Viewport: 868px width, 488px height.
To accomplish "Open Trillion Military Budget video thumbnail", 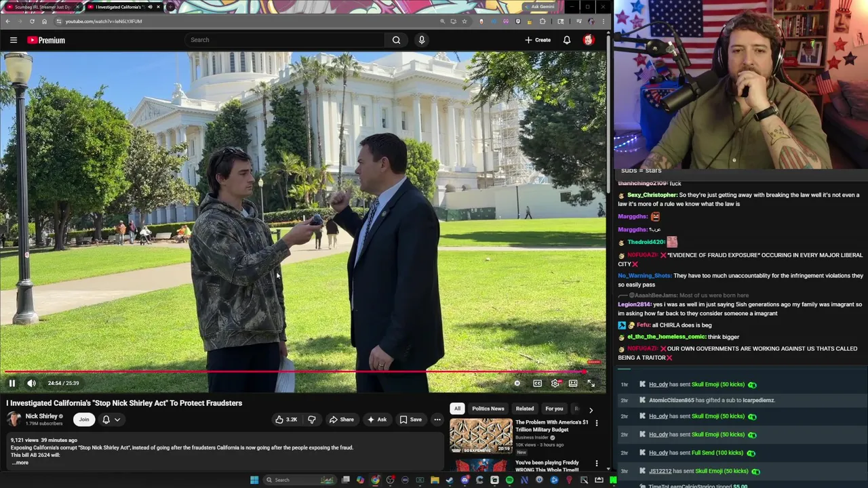I will point(481,436).
